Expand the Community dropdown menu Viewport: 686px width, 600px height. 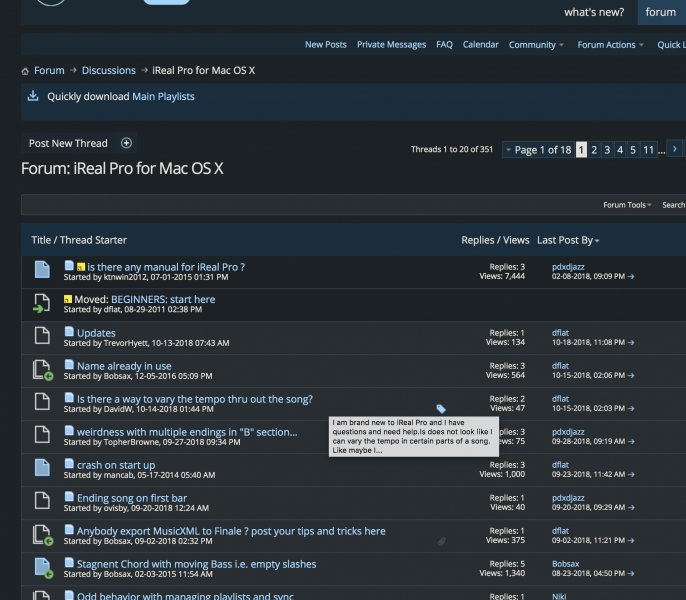pyautogui.click(x=536, y=45)
